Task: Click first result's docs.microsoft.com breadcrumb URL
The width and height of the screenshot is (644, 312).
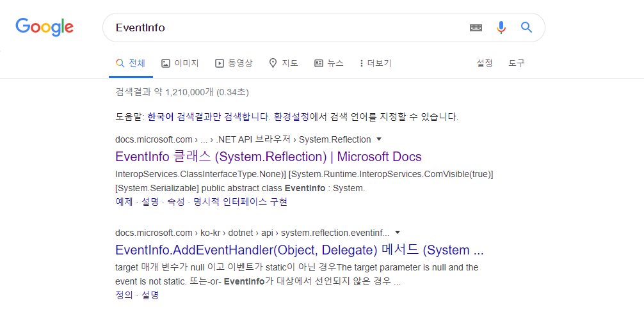Action: (x=243, y=139)
